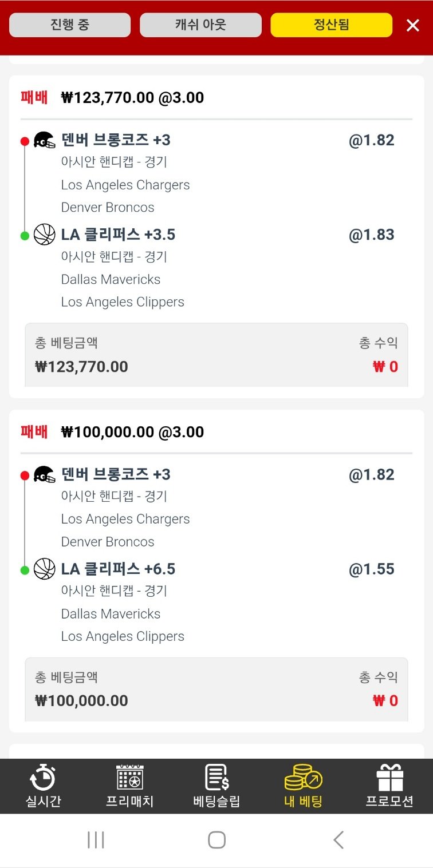
Task: Tap the 덴버 브롱코즈 +3 selection in ₩100,000 bet
Action: [x=116, y=474]
